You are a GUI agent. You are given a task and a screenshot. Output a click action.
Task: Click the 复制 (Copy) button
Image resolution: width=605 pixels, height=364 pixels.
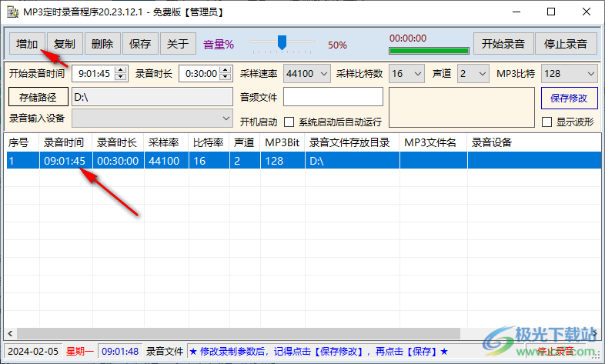65,44
